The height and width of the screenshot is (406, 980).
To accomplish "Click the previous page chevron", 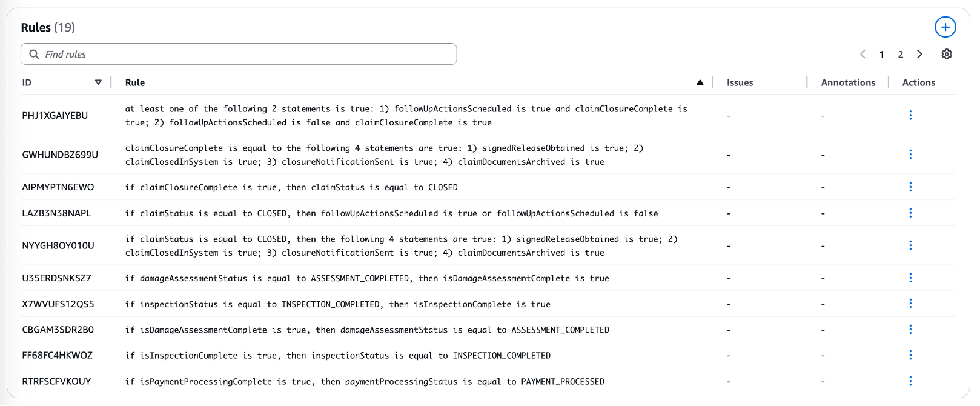I will [862, 54].
